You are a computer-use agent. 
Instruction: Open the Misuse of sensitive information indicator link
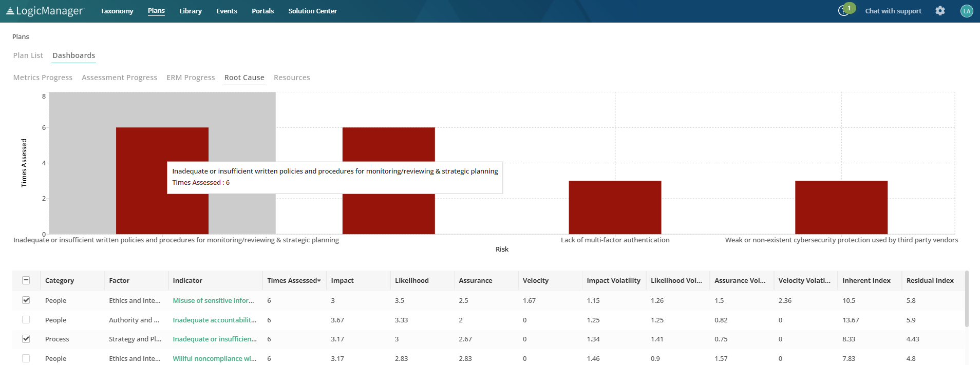click(213, 300)
